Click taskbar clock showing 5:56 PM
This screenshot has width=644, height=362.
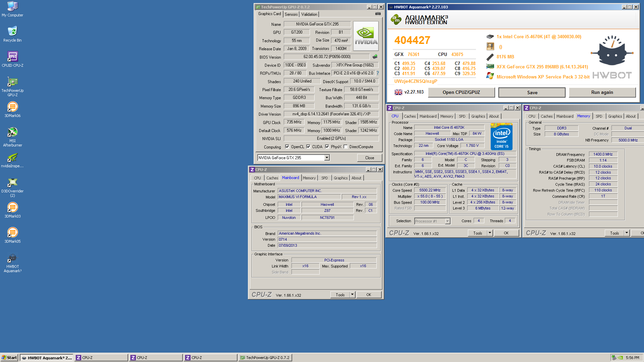coord(632,358)
